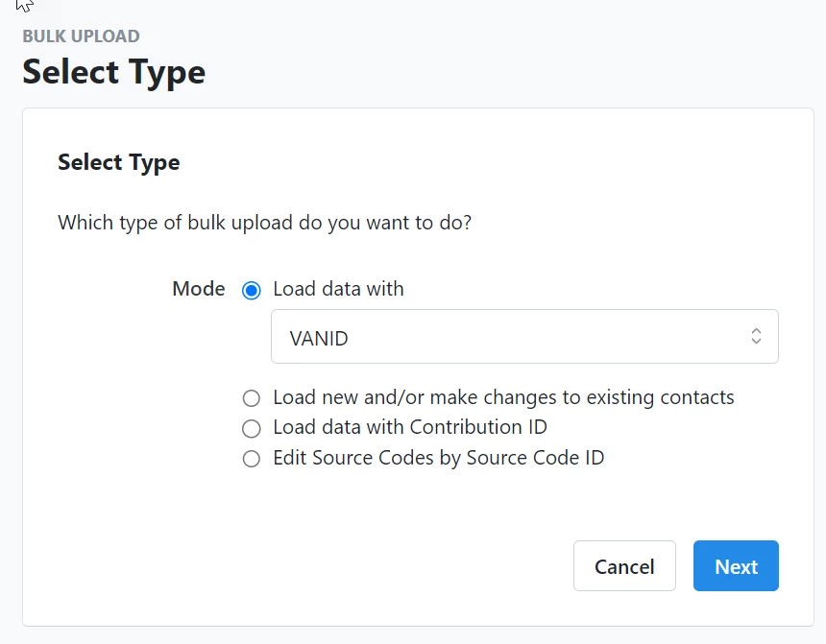Click the 'Which type of bulk upload' question text
This screenshot has height=644, width=826.
coord(264,223)
